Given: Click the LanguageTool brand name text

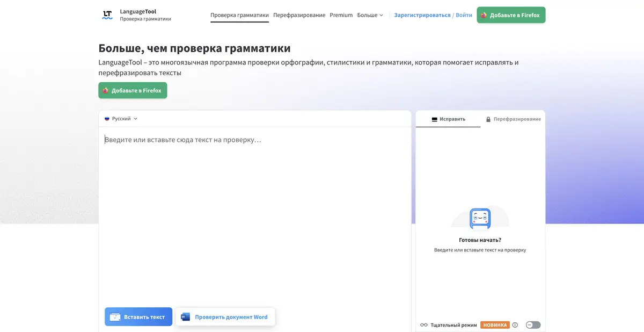Looking at the screenshot, I should pyautogui.click(x=138, y=11).
